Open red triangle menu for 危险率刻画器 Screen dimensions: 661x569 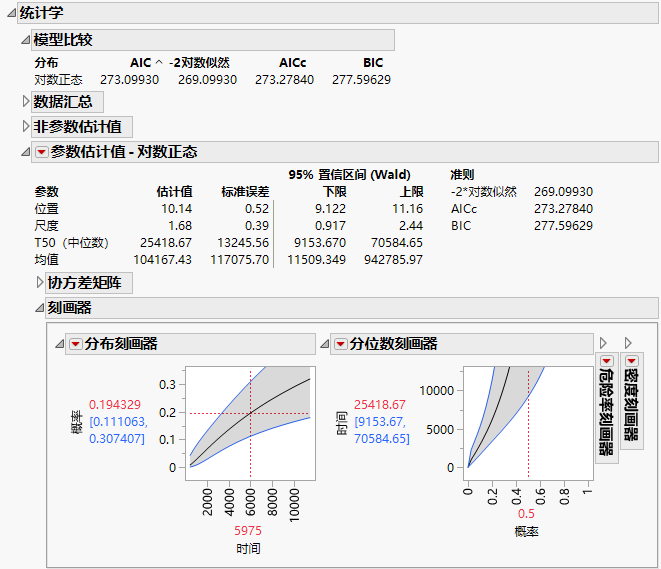[x=607, y=361]
